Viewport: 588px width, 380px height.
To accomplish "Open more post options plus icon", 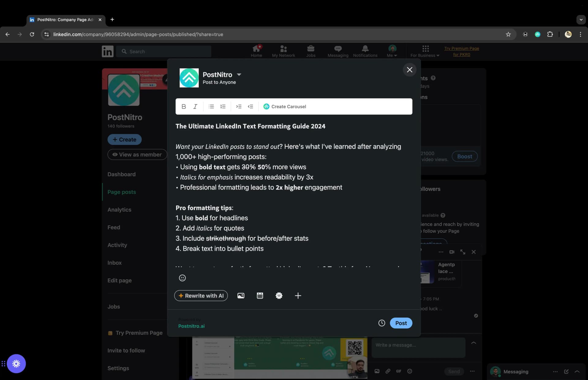I will [x=298, y=295].
